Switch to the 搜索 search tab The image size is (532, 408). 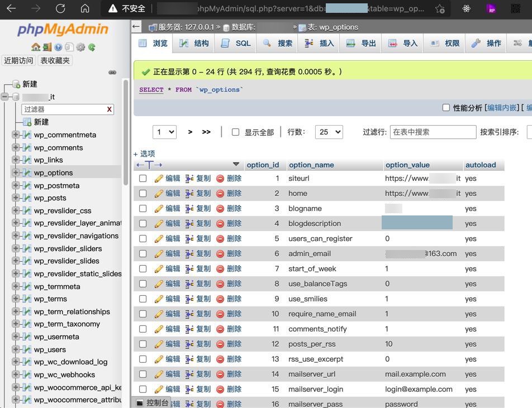click(x=277, y=43)
